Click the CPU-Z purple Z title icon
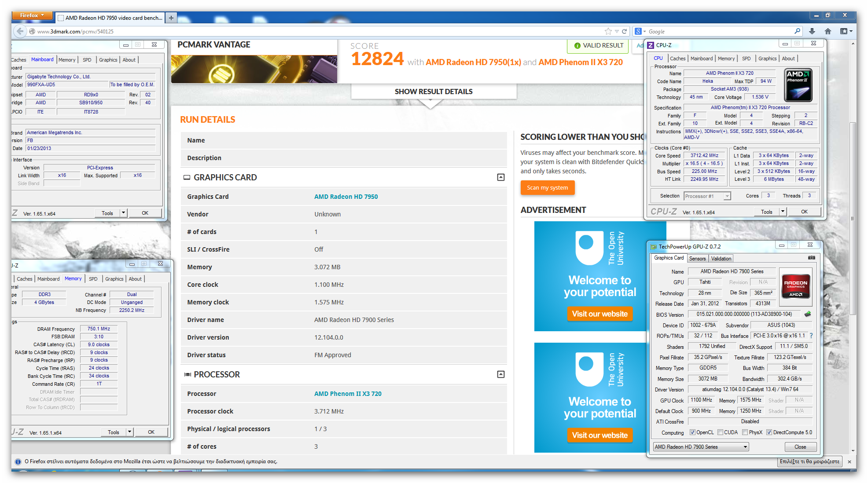The height and width of the screenshot is (483, 868). (651, 45)
